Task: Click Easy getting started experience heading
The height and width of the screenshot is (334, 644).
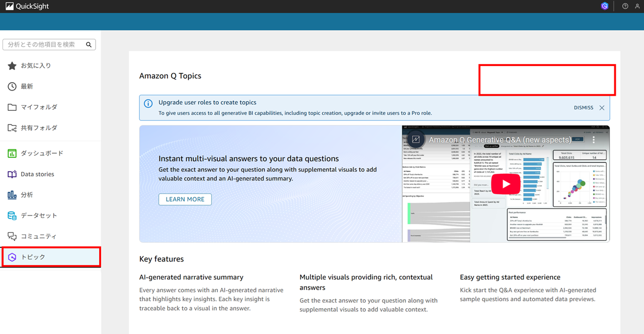Action: click(x=510, y=277)
